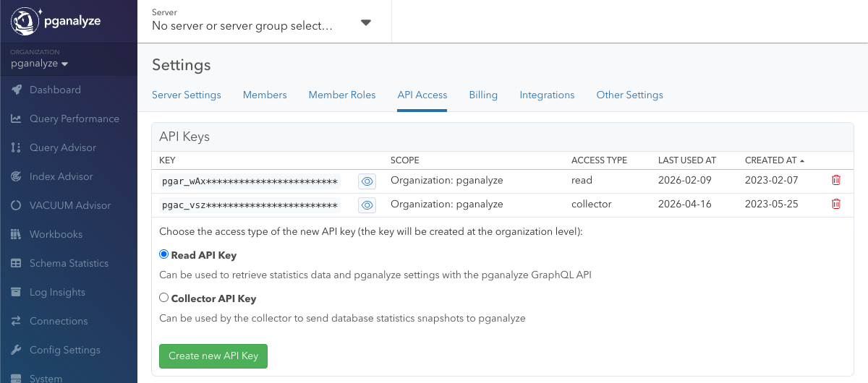
Task: Open Config Settings in sidebar
Action: 65,350
